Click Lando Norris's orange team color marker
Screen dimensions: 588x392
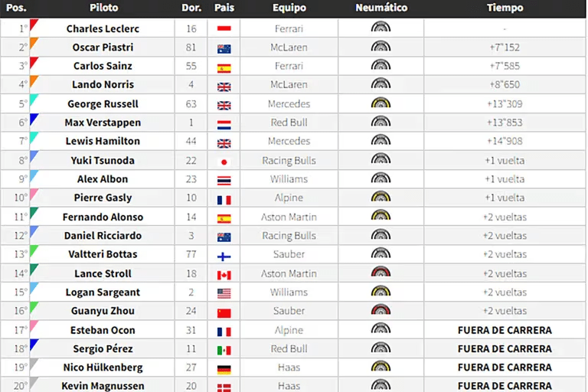[33, 80]
